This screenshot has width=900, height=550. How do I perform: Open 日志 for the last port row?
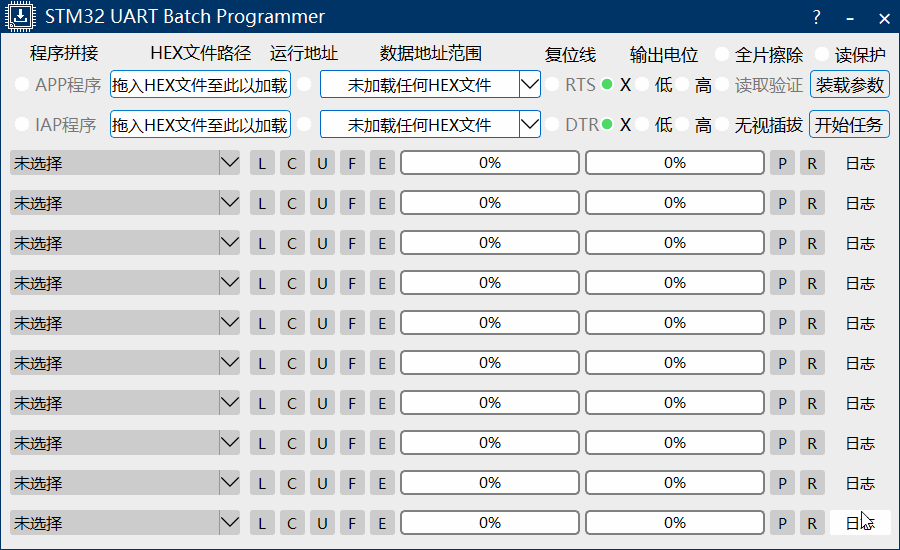[x=860, y=523]
